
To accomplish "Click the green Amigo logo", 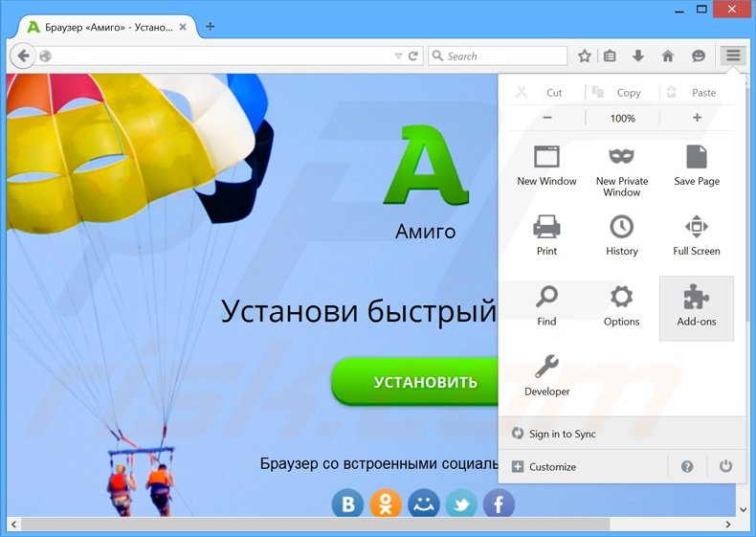I will point(426,165).
